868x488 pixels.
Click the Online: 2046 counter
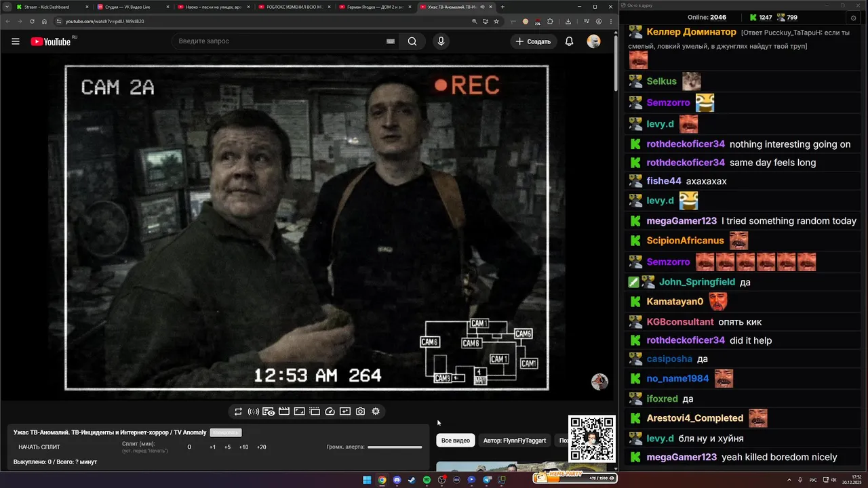(x=707, y=18)
